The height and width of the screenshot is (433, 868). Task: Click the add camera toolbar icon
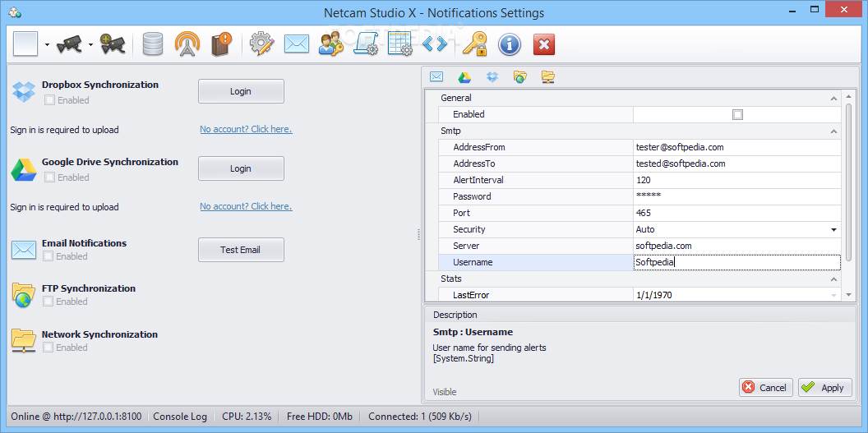point(113,44)
